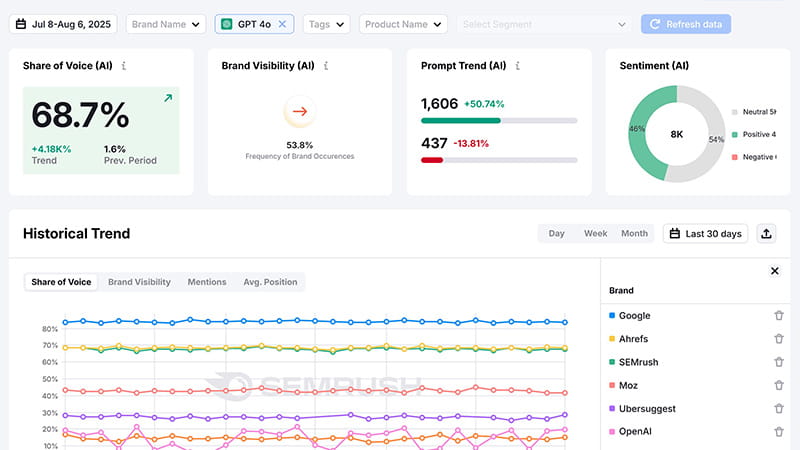Switch to the Brand Visibility tab

pyautogui.click(x=139, y=282)
